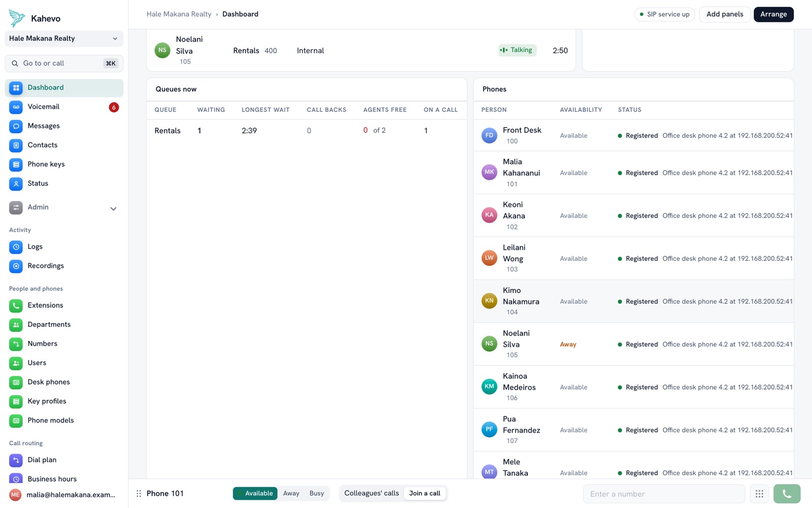Viewport: 812px width, 508px height.
Task: Open the Voicemail sidebar icon
Action: 16,107
